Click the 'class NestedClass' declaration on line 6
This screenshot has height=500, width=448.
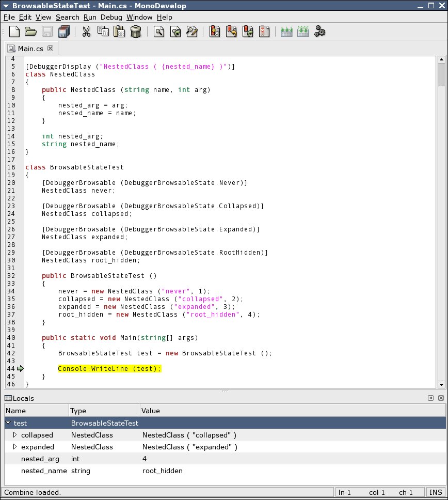coord(60,74)
